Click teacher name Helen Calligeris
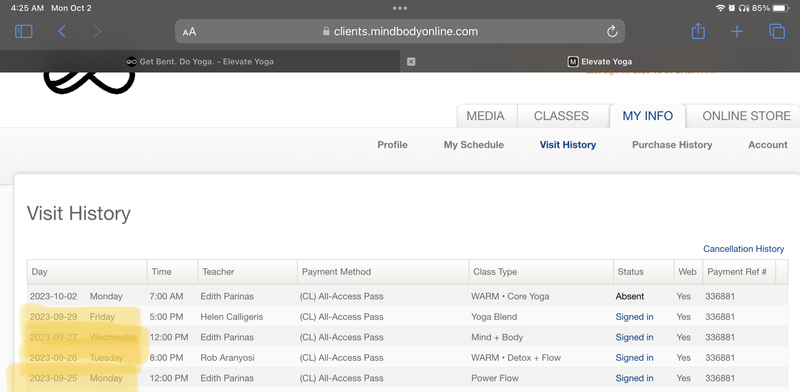Viewport: 800px width, 392px height. pyautogui.click(x=232, y=317)
